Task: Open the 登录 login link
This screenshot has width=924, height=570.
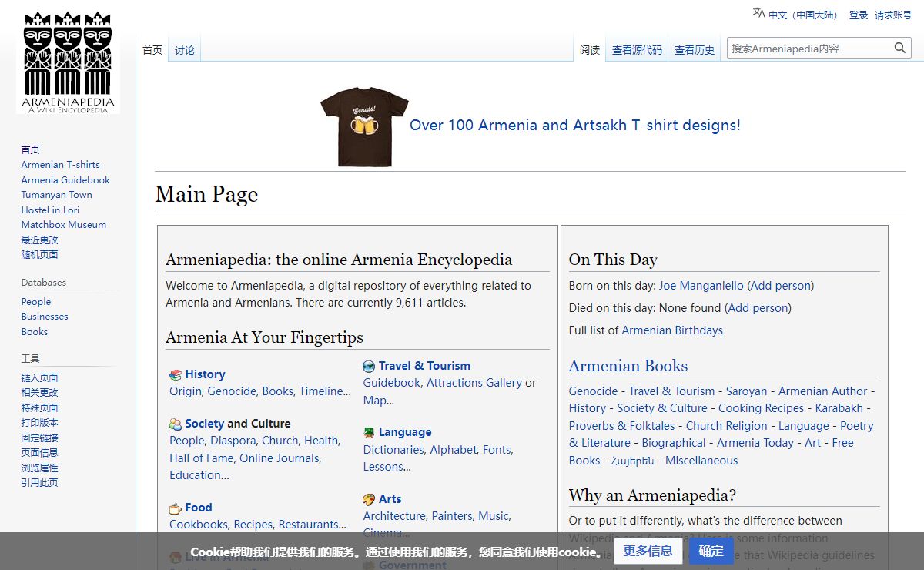Action: (x=858, y=15)
